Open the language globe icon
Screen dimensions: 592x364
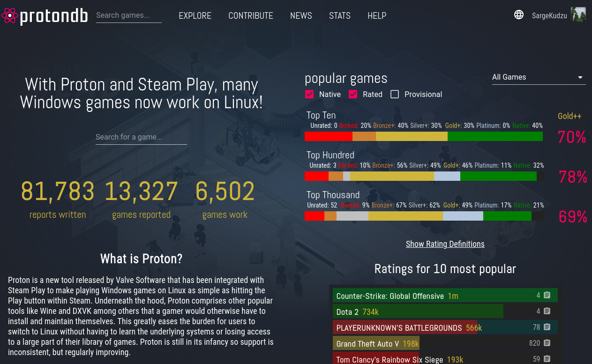519,15
